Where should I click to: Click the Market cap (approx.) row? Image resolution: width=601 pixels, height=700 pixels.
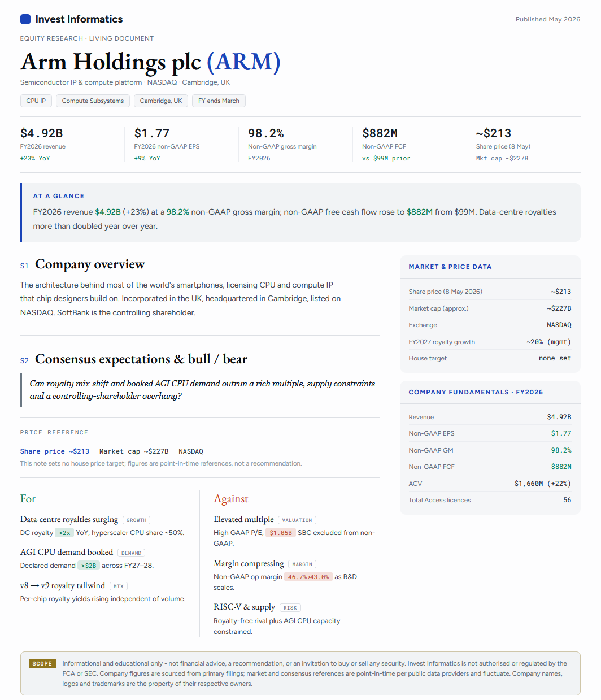point(490,308)
